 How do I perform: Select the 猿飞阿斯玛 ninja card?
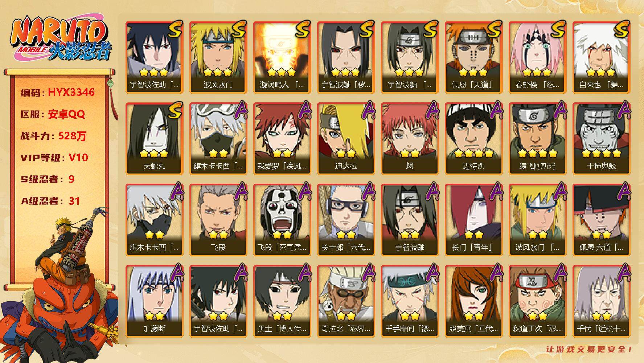point(537,138)
